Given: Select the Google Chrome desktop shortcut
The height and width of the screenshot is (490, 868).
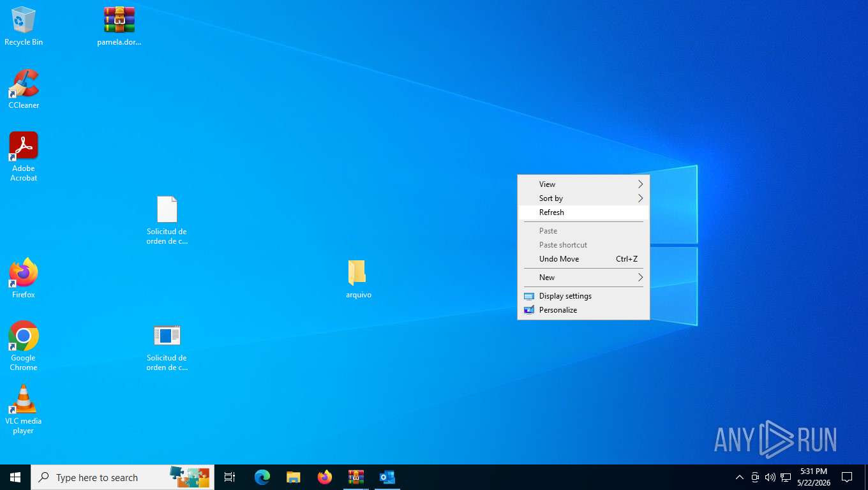Looking at the screenshot, I should pyautogui.click(x=24, y=346).
